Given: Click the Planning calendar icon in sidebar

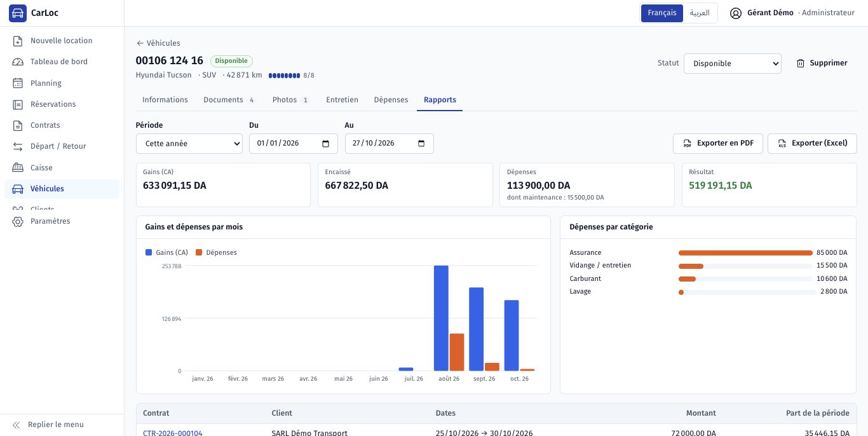Looking at the screenshot, I should coord(18,83).
